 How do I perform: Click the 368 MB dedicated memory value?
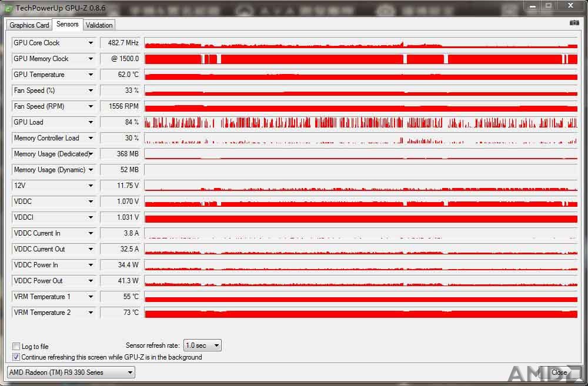point(121,154)
